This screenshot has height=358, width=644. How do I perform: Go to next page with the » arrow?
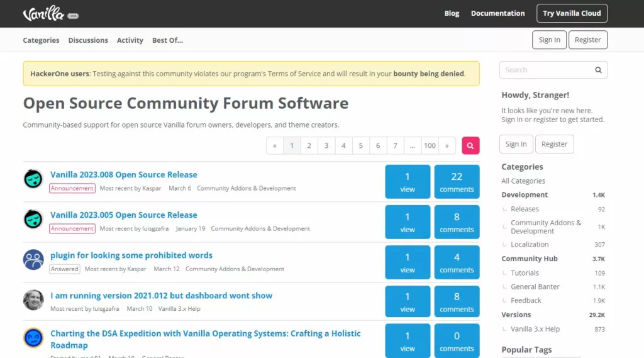(x=447, y=145)
